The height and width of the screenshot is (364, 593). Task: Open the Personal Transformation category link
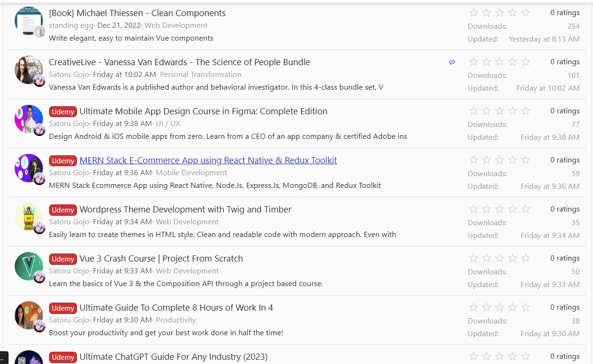[201, 75]
